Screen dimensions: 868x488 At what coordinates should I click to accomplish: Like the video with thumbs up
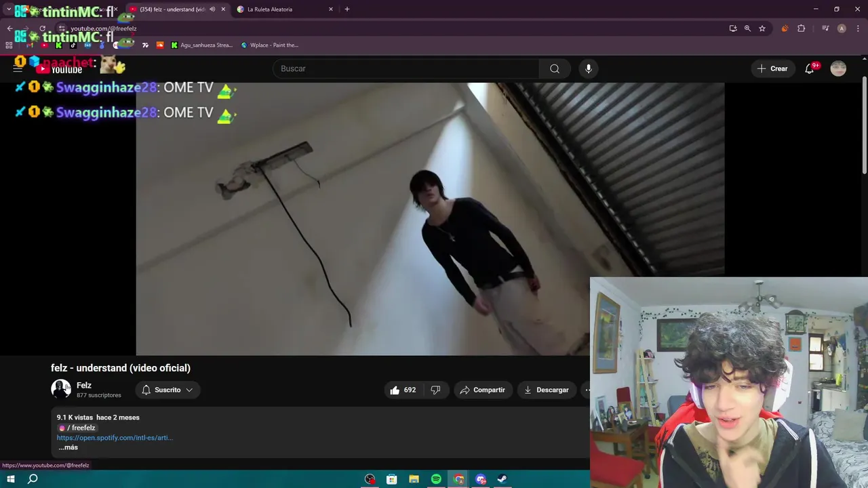coord(402,390)
